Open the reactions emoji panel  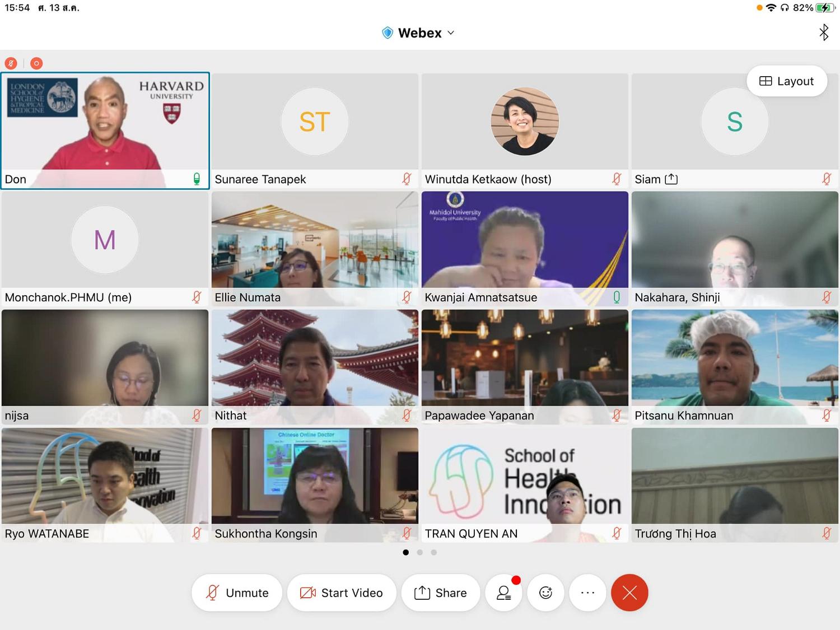[x=545, y=592]
